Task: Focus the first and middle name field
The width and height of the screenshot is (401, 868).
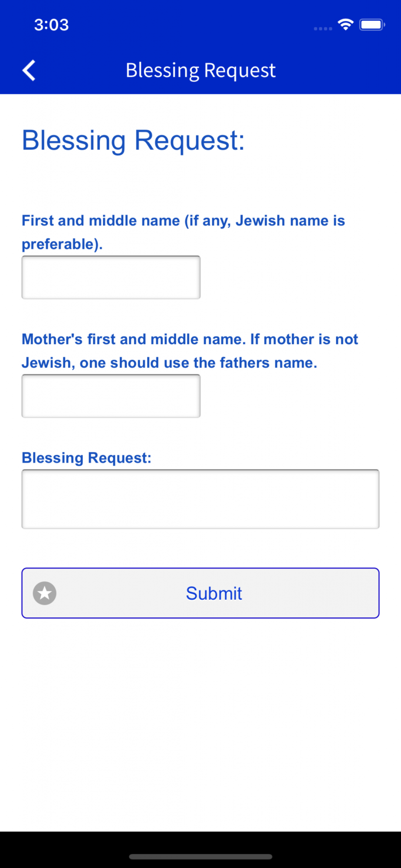Action: (x=111, y=277)
